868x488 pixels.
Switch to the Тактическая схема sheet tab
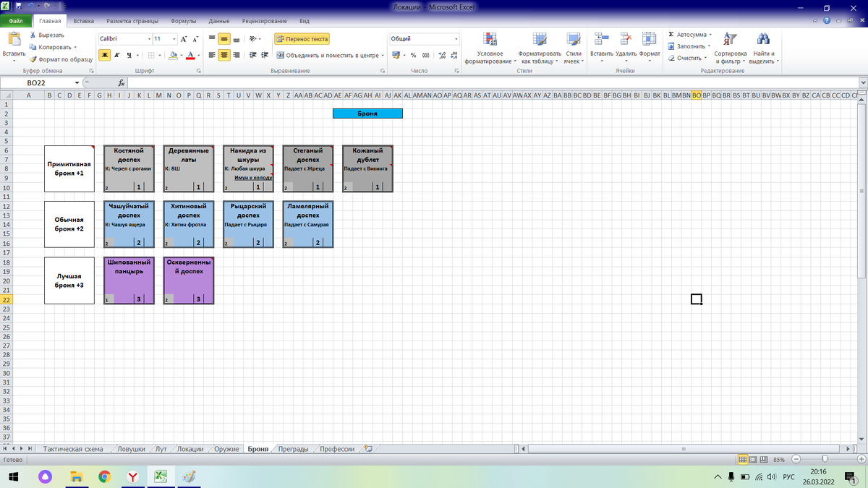(x=73, y=449)
